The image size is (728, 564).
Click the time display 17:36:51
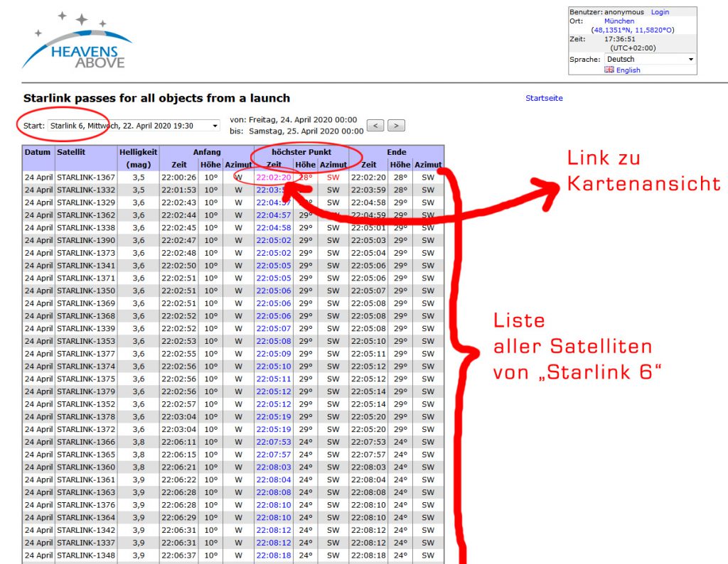pyautogui.click(x=619, y=39)
